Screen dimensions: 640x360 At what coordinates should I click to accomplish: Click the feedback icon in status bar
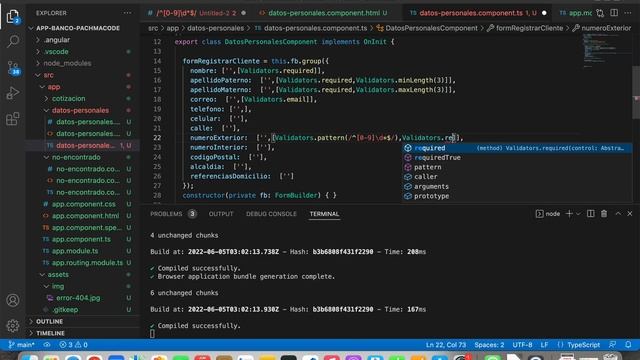click(612, 345)
